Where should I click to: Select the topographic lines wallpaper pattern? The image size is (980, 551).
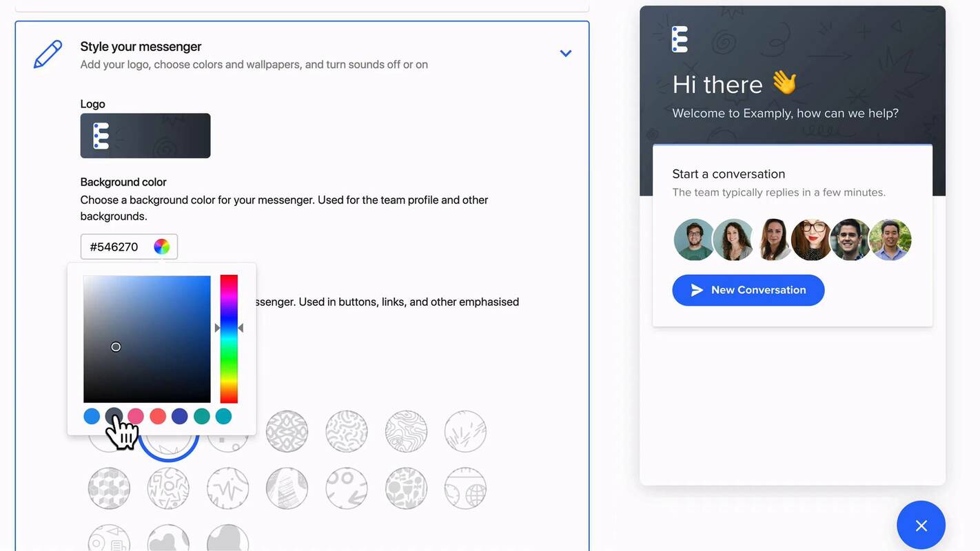405,430
